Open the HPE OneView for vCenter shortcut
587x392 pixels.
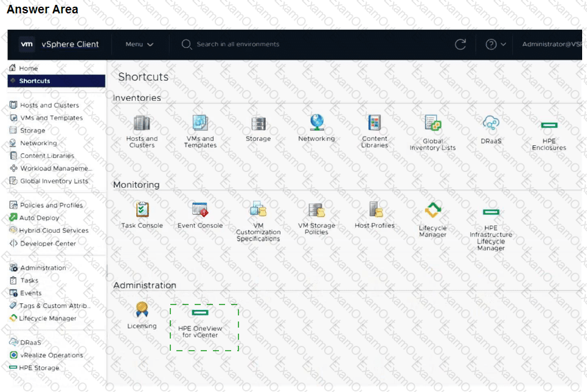(x=200, y=314)
